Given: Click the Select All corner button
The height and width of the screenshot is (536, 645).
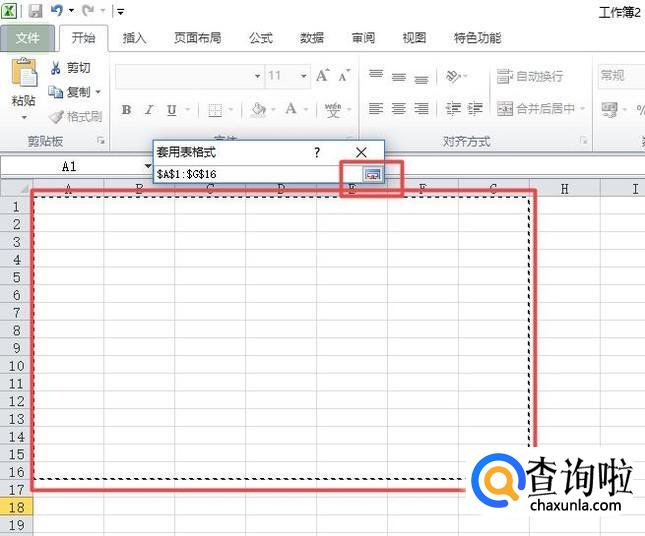Looking at the screenshot, I should [x=16, y=188].
